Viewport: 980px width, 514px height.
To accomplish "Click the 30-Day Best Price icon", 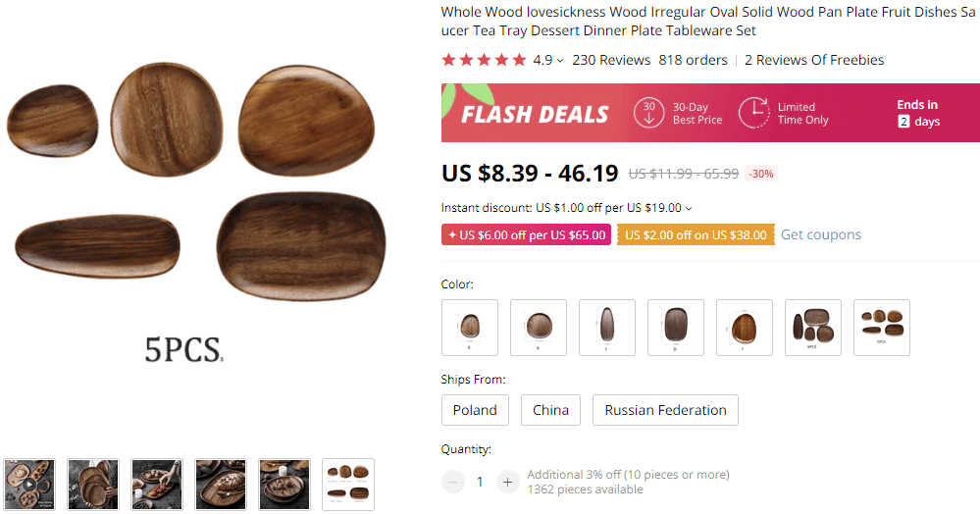I will coord(647,113).
